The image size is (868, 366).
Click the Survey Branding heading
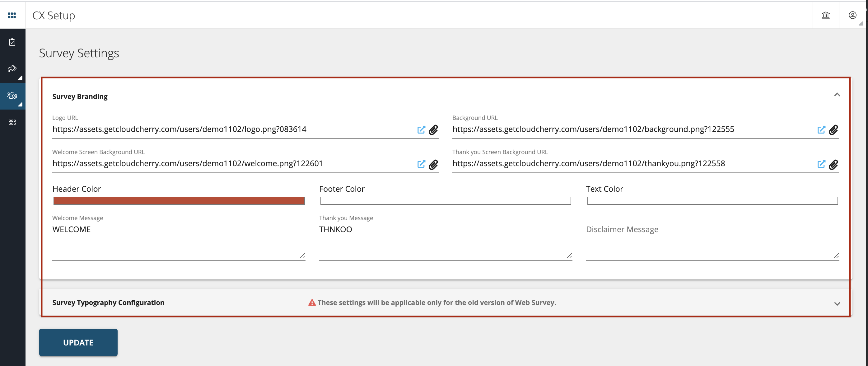[x=80, y=97]
